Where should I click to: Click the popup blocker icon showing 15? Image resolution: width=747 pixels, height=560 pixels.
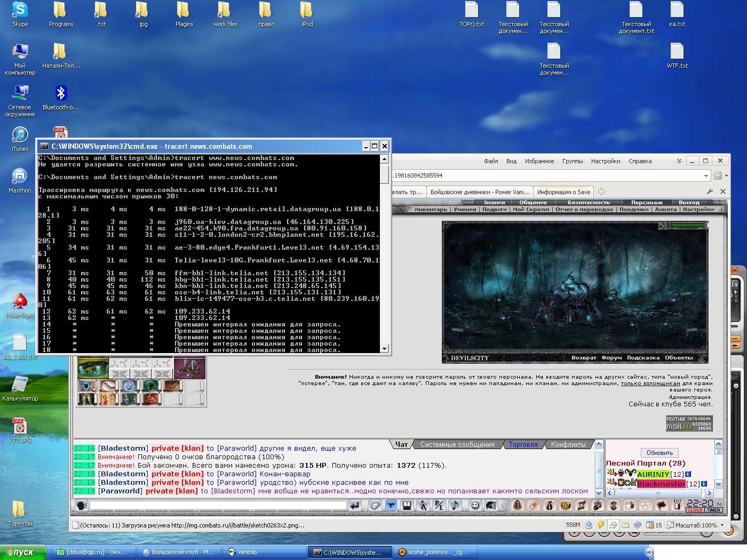(x=654, y=525)
